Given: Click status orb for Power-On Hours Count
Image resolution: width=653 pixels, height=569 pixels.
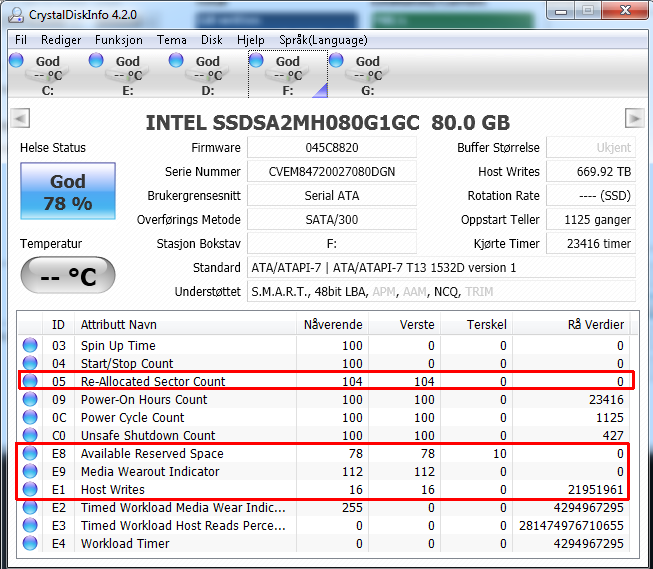Looking at the screenshot, I should tap(30, 399).
